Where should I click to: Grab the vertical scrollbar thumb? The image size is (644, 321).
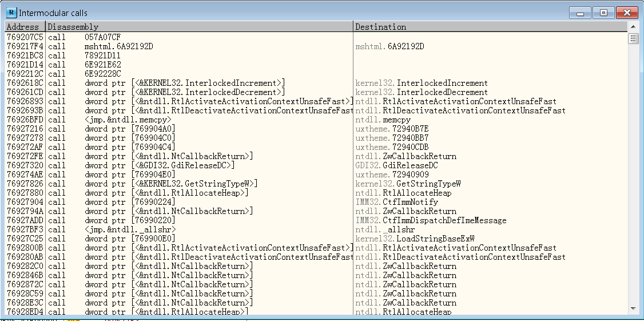(x=633, y=39)
